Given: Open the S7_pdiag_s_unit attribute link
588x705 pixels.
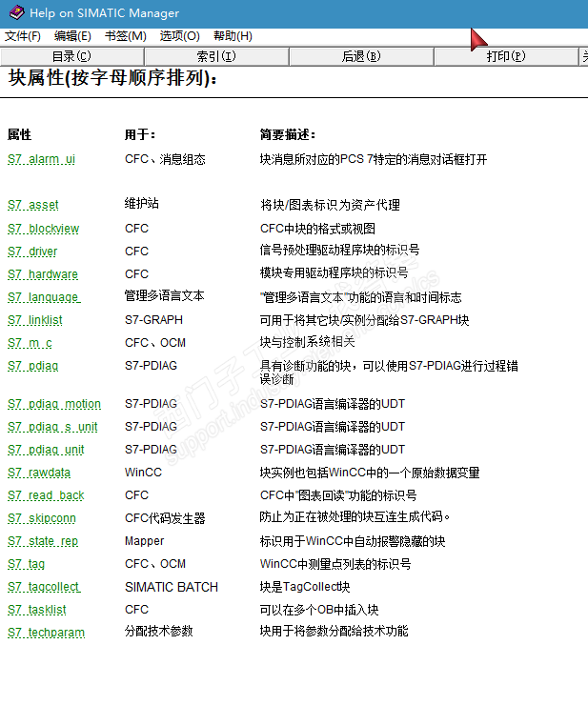Looking at the screenshot, I should point(52,427).
